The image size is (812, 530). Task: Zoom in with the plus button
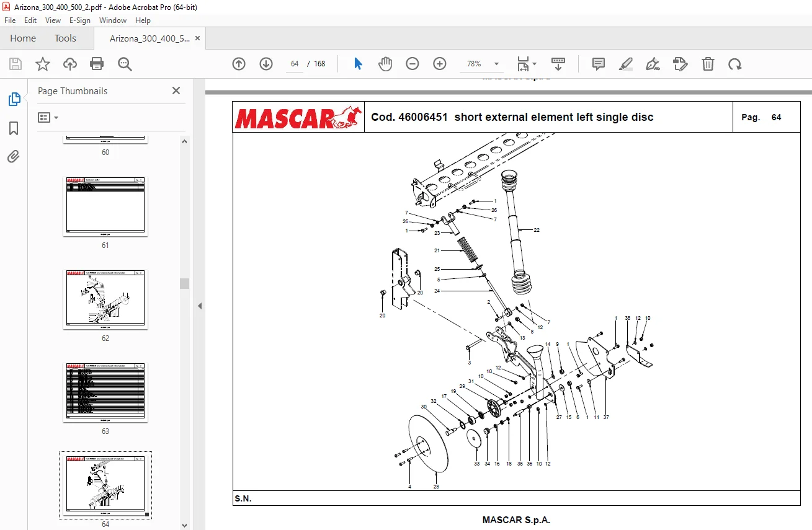(440, 64)
